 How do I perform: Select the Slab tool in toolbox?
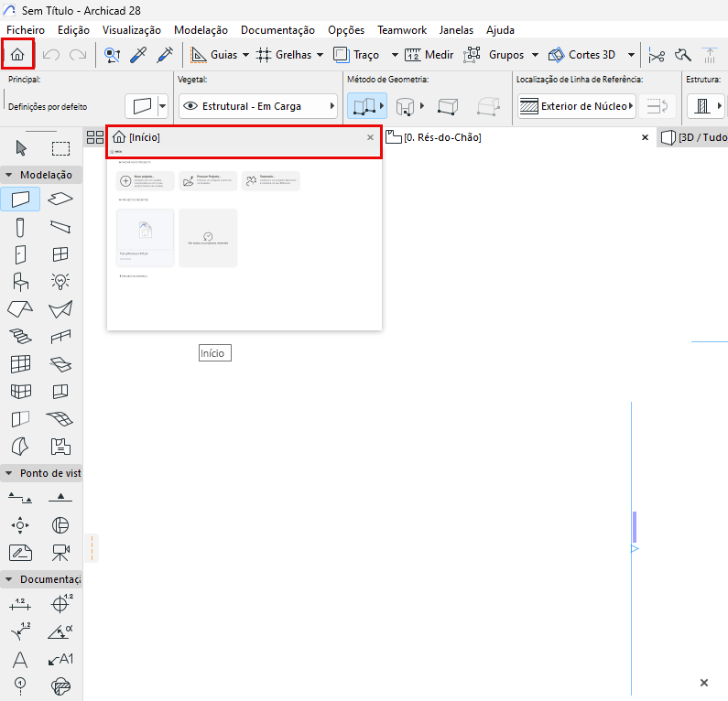pyautogui.click(x=60, y=199)
